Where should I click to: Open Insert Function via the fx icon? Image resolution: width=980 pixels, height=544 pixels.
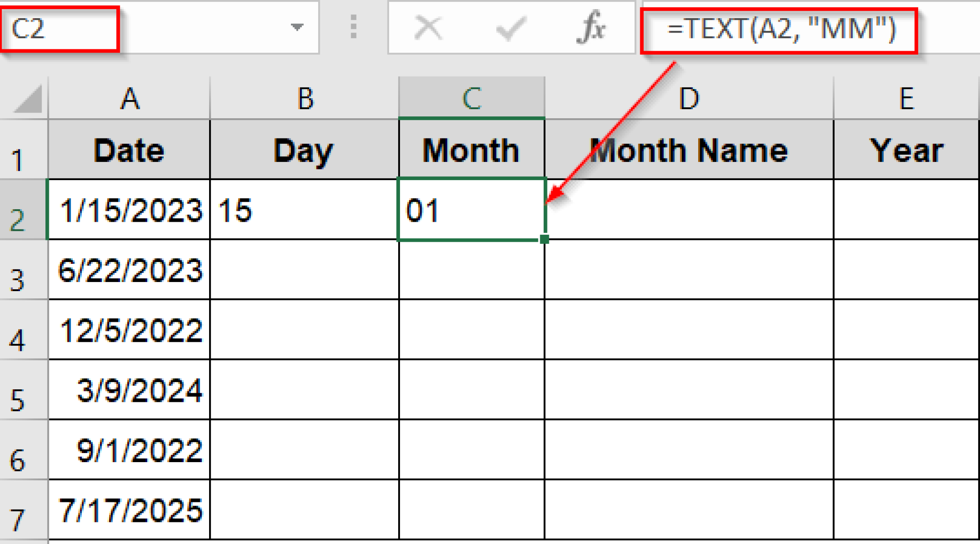(593, 28)
